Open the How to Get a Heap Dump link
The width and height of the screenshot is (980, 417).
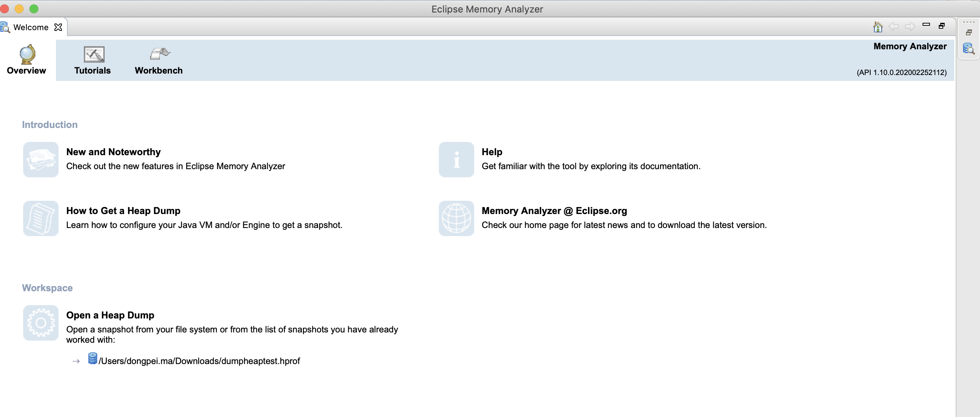pos(123,210)
